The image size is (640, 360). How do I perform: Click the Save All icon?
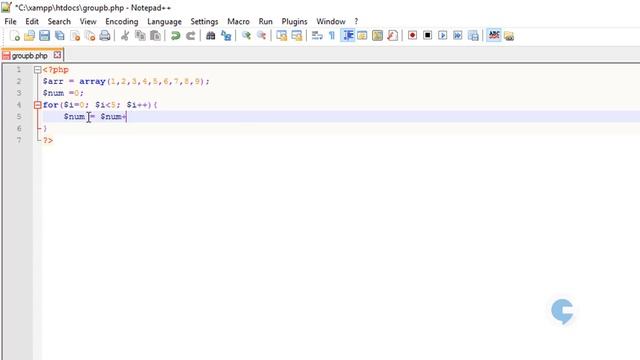pyautogui.click(x=60, y=36)
